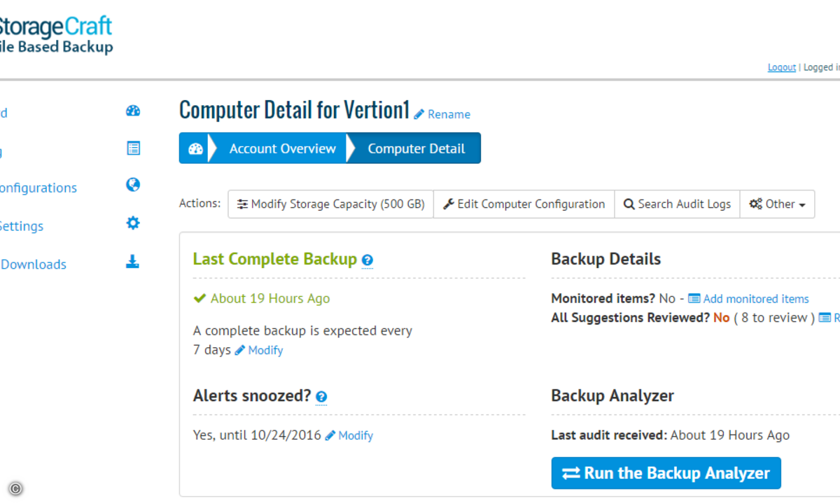Select the Downloads arrow sidebar icon

point(133,262)
